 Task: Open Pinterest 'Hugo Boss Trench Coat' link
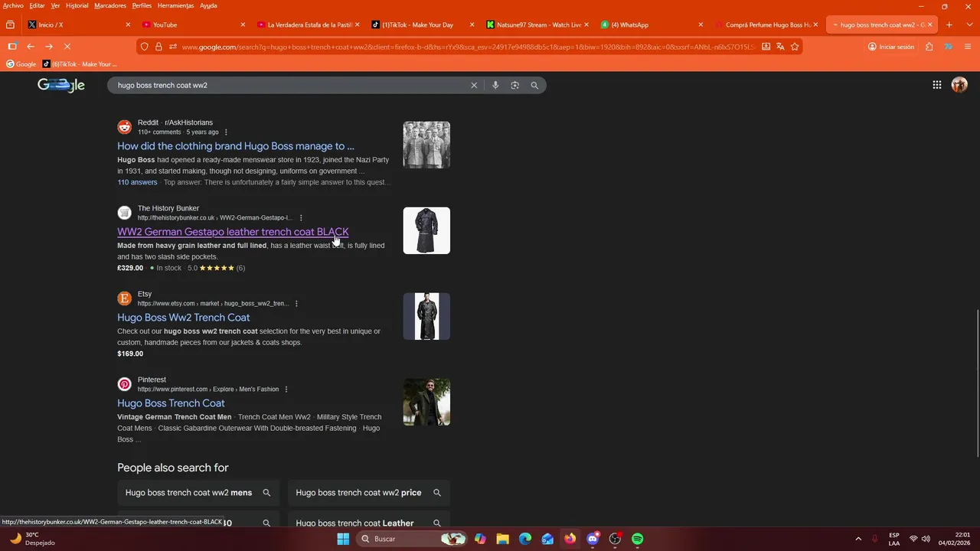[171, 403]
